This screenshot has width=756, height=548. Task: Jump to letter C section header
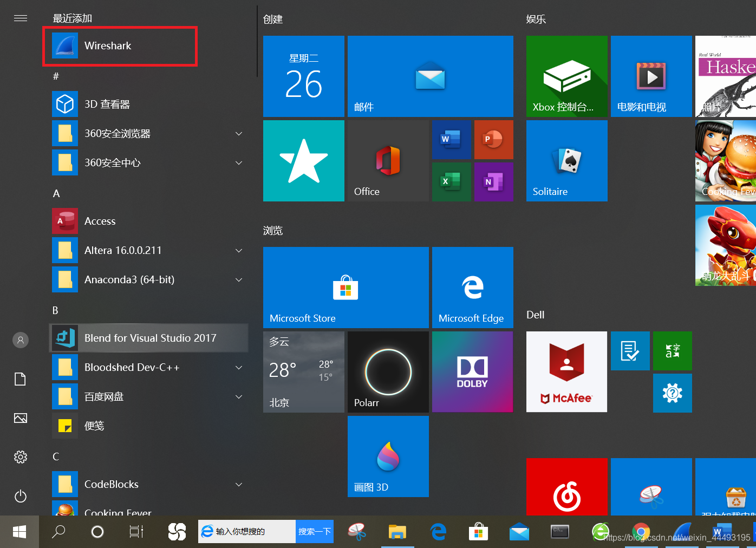coord(56,456)
